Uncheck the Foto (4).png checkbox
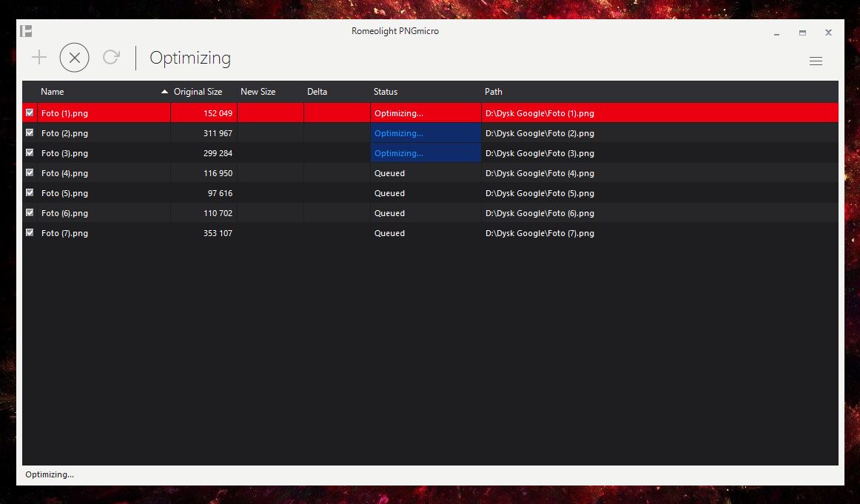Image resolution: width=860 pixels, height=504 pixels. point(30,172)
